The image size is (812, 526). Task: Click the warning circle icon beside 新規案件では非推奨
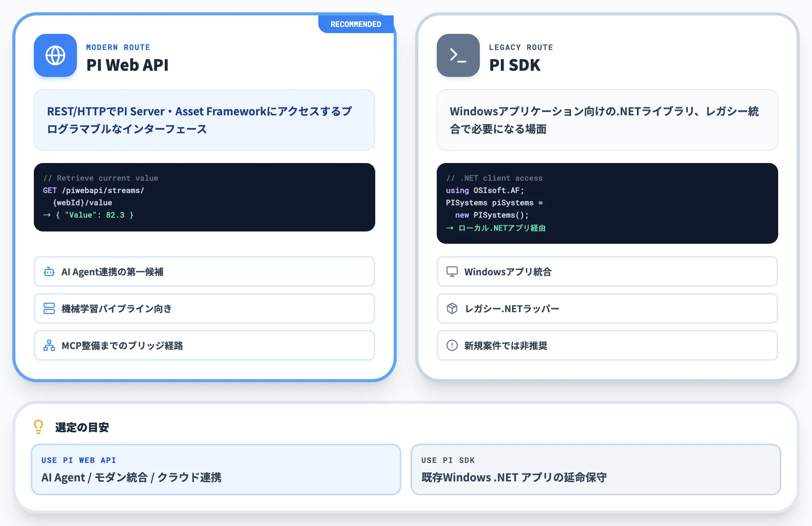[452, 345]
